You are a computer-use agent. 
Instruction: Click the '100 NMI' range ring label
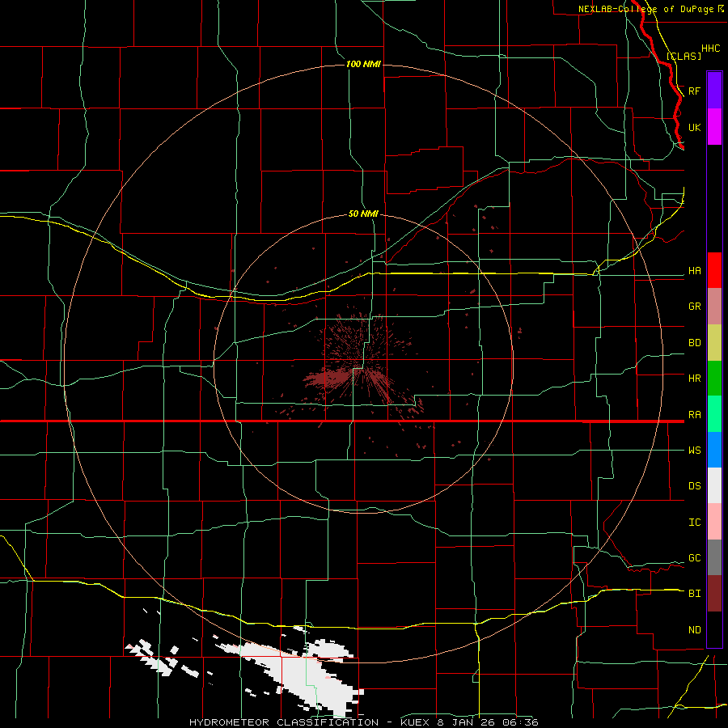(363, 64)
